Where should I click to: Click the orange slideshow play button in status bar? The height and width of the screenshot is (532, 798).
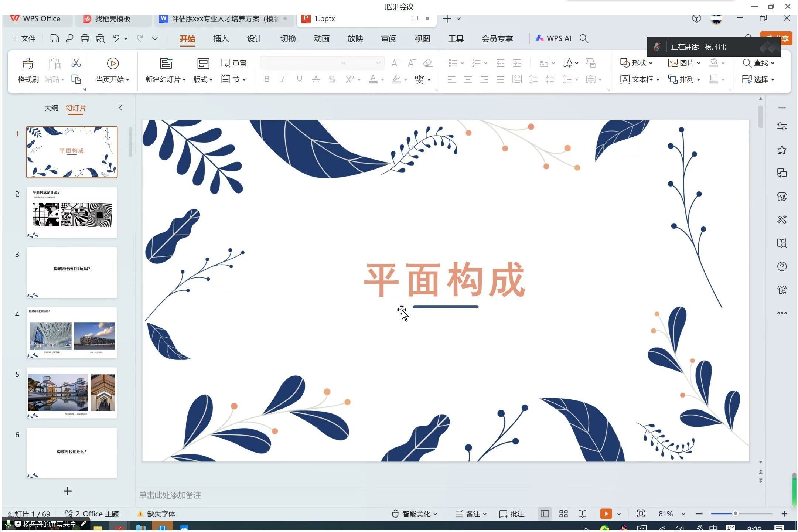[606, 514]
